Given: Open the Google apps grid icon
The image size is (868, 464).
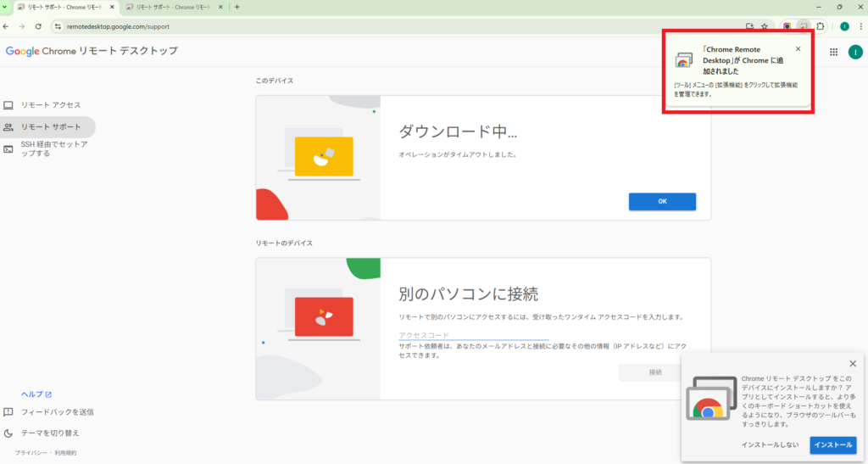Looking at the screenshot, I should [833, 52].
